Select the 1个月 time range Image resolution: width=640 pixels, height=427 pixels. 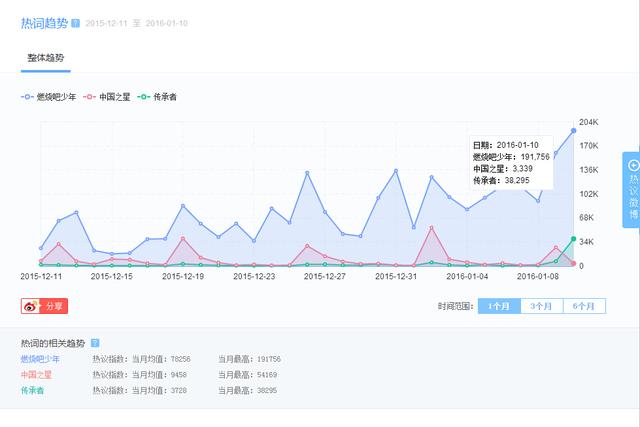[499, 306]
